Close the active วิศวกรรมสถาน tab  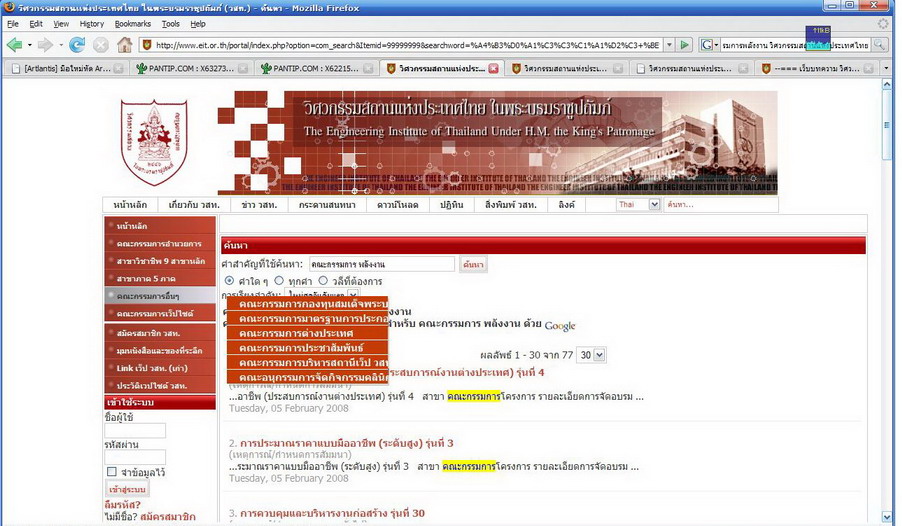click(x=494, y=68)
